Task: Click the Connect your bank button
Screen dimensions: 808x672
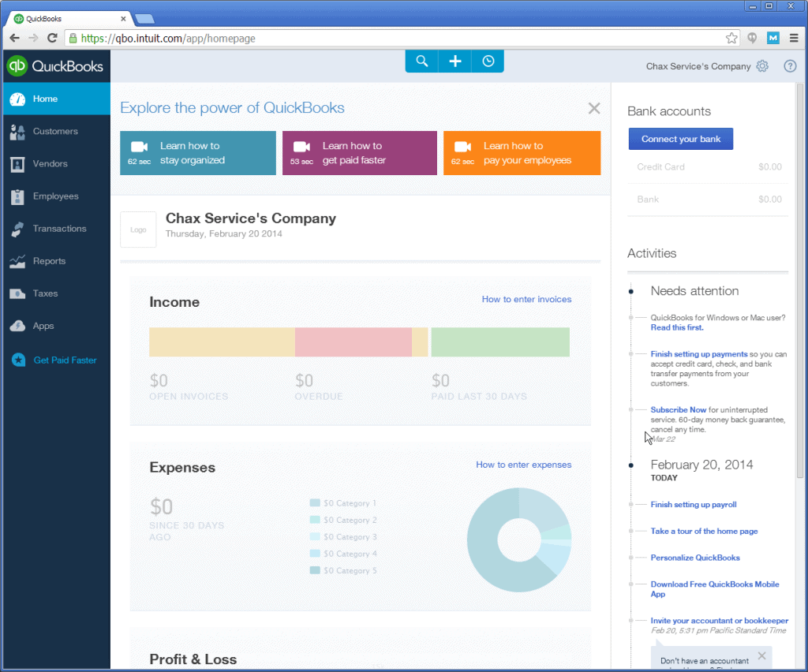Action: (x=681, y=139)
